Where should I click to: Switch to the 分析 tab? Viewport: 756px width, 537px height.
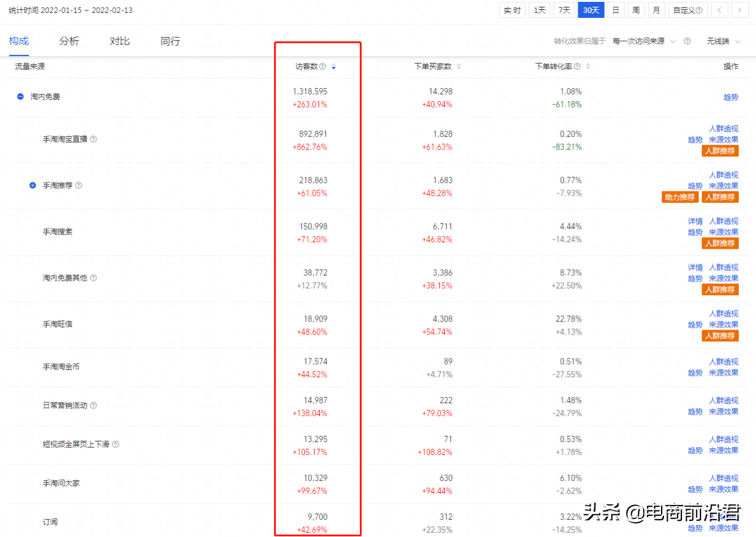click(69, 41)
